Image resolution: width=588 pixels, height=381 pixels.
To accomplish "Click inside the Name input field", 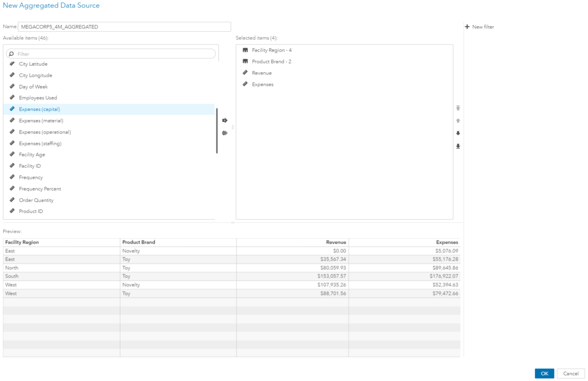I will [124, 26].
